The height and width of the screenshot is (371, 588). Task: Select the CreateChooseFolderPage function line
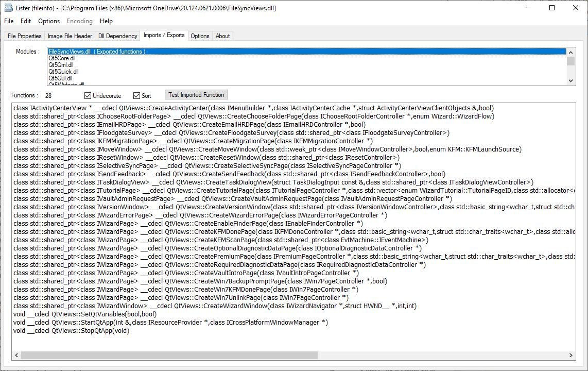pyautogui.click(x=254, y=116)
